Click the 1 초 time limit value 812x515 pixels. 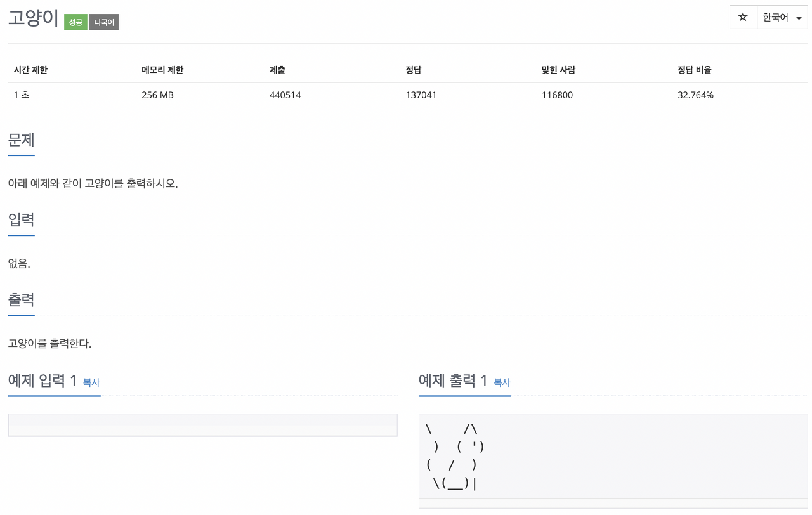click(x=21, y=95)
